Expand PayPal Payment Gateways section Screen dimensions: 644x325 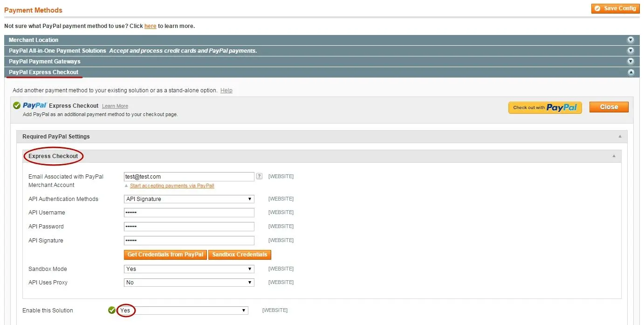(322, 61)
